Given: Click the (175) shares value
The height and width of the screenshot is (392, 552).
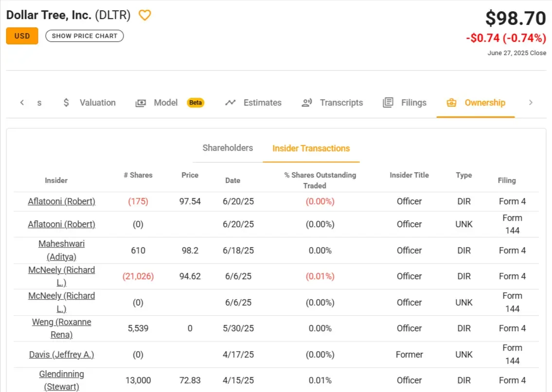Looking at the screenshot, I should (x=138, y=201).
